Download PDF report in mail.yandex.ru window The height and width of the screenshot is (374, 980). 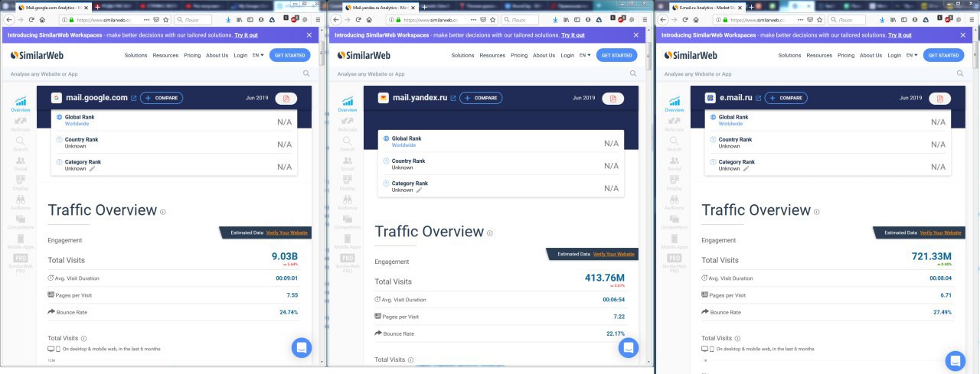pyautogui.click(x=614, y=98)
